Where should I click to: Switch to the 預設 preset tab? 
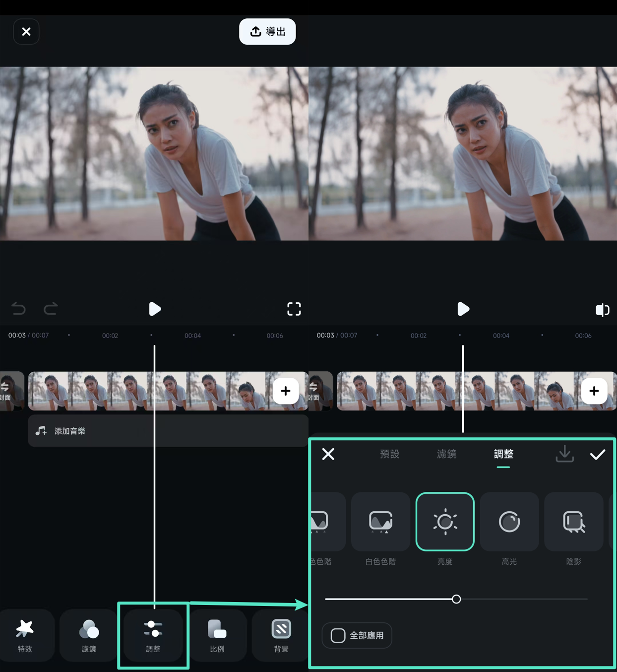point(389,454)
